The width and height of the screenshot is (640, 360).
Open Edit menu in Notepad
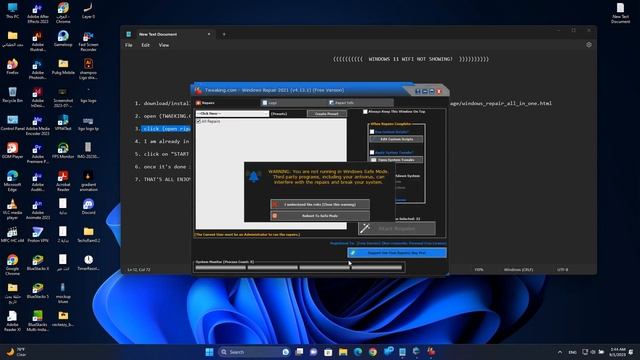145,45
